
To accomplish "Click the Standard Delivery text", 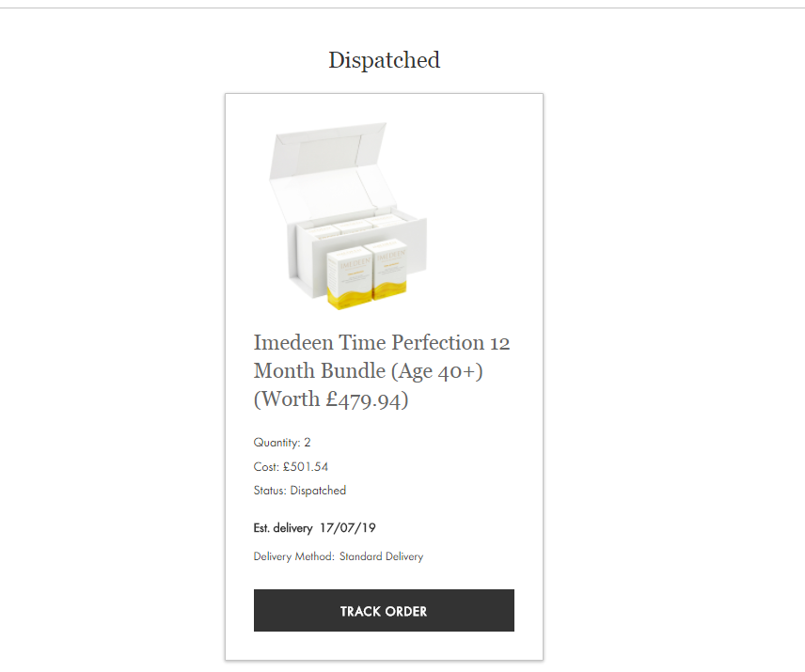I will point(381,556).
